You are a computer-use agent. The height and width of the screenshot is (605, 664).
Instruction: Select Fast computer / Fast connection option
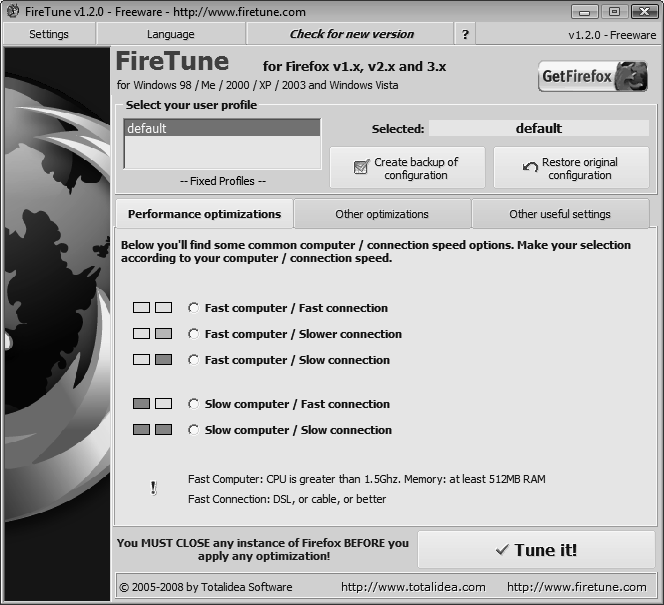point(194,308)
